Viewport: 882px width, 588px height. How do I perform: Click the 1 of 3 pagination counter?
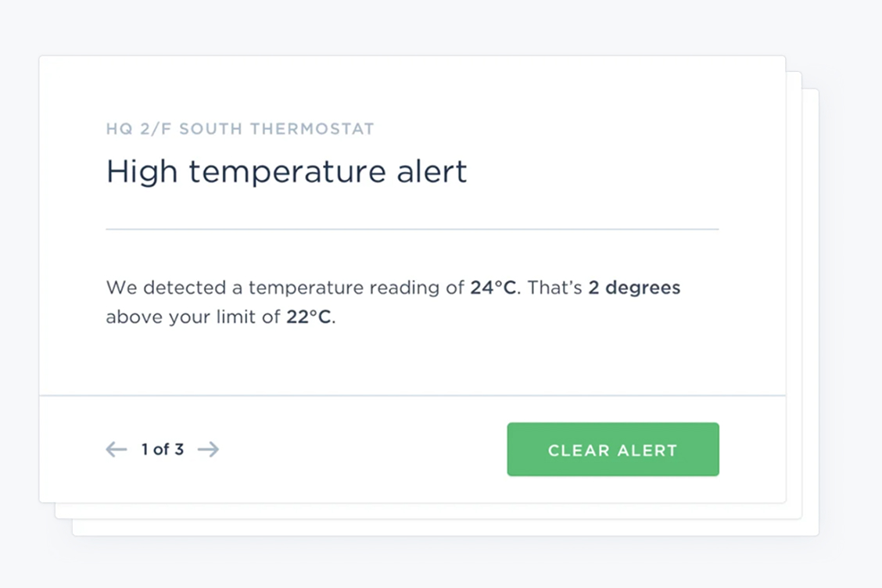(x=162, y=450)
